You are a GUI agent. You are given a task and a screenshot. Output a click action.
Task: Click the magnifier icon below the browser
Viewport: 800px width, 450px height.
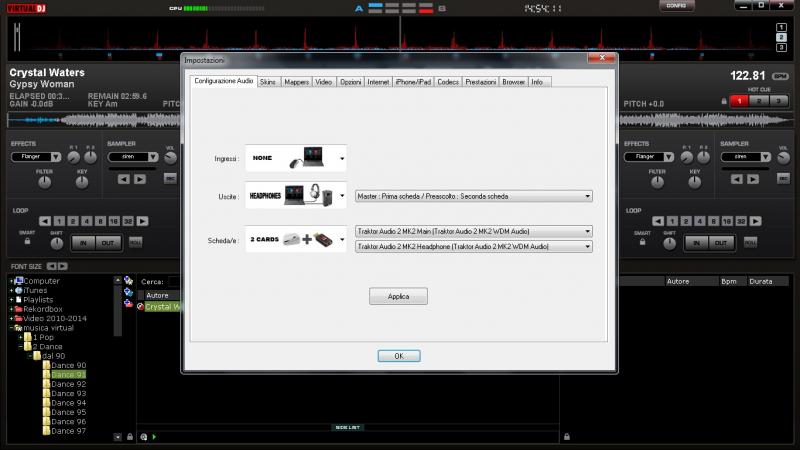click(144, 437)
